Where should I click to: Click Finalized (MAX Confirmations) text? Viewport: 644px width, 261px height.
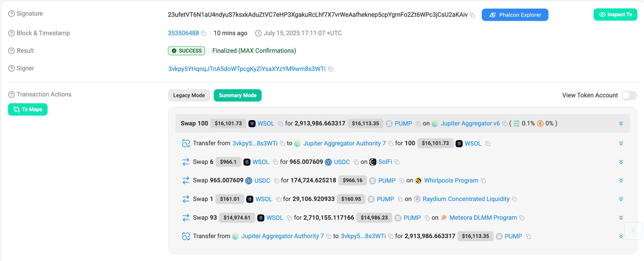click(x=254, y=51)
